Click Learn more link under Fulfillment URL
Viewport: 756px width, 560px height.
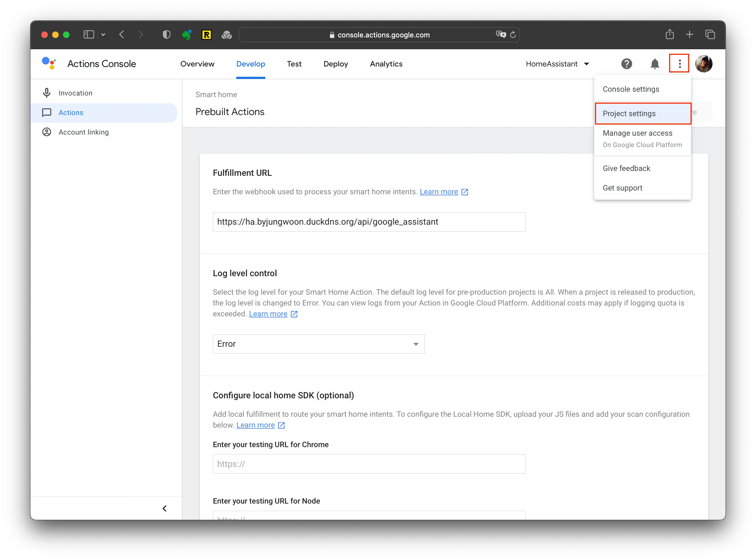[438, 192]
